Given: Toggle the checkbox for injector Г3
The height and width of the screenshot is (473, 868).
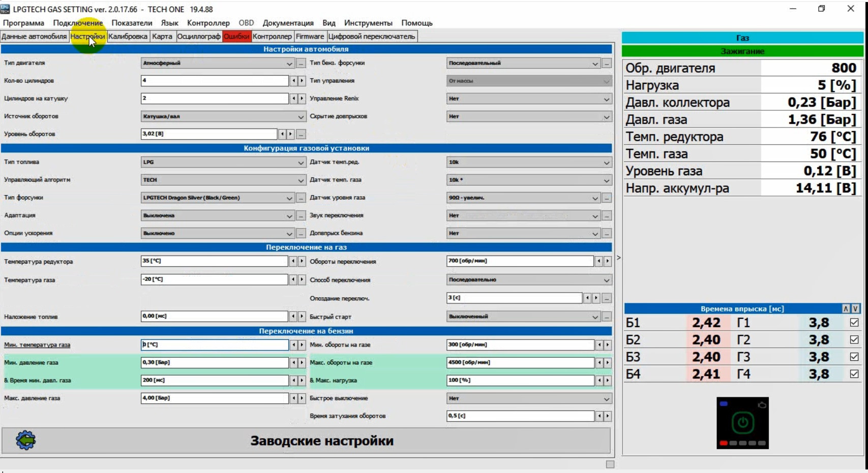Looking at the screenshot, I should (x=854, y=357).
